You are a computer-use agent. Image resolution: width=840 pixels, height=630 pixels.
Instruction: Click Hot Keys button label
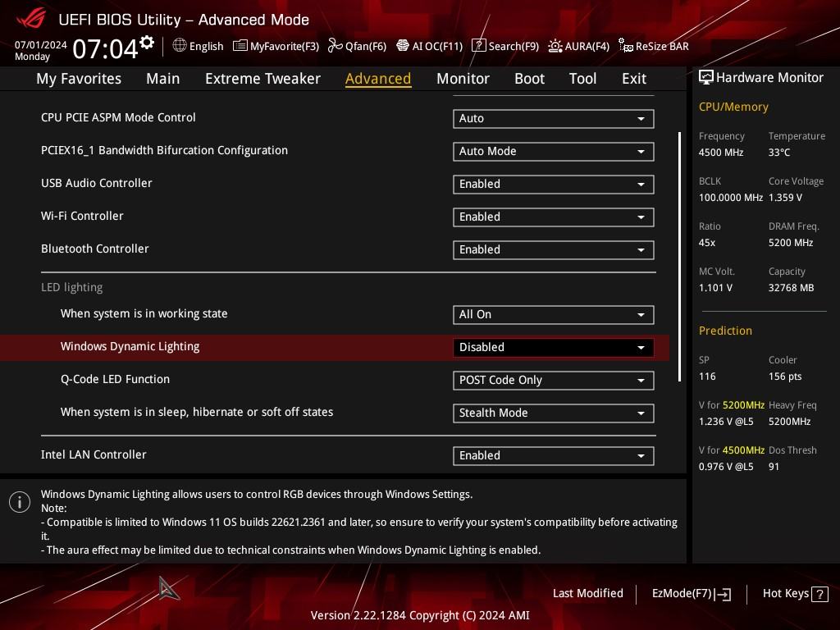785,593
